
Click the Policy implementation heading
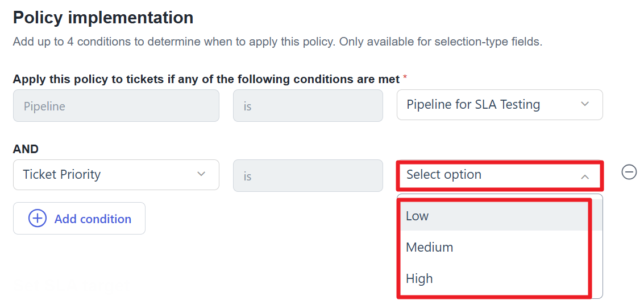pos(103,18)
